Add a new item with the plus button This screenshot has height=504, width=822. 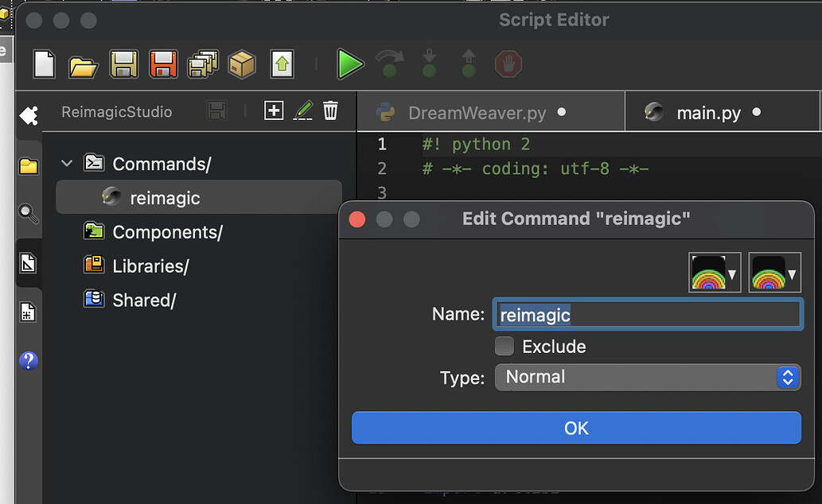pos(274,110)
